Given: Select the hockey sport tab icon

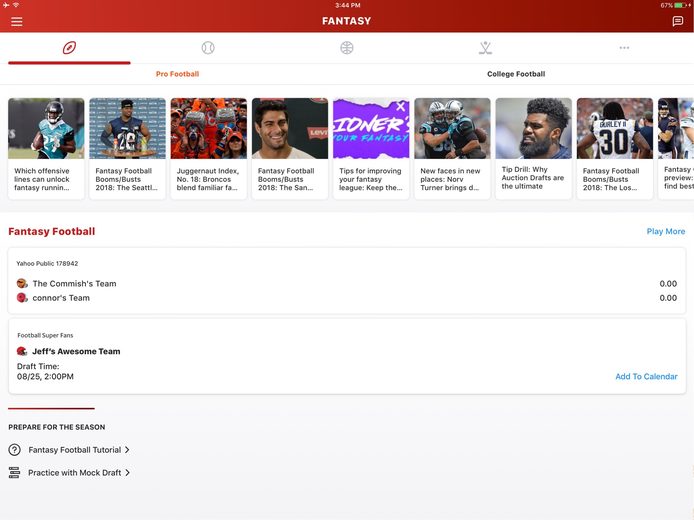Looking at the screenshot, I should [x=486, y=47].
